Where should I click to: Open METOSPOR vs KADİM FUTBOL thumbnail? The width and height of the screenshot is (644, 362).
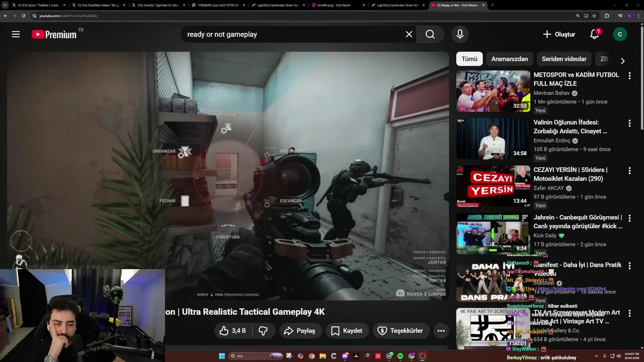(x=493, y=91)
